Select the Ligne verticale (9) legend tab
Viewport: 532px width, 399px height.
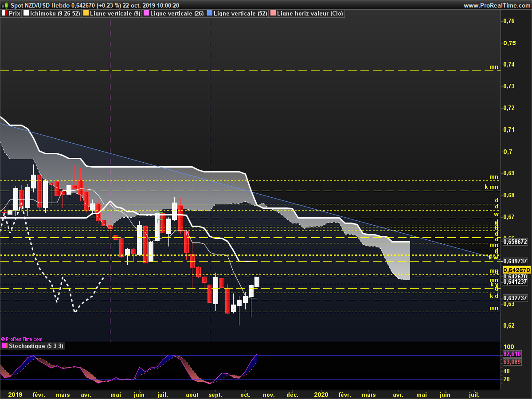[x=115, y=13]
